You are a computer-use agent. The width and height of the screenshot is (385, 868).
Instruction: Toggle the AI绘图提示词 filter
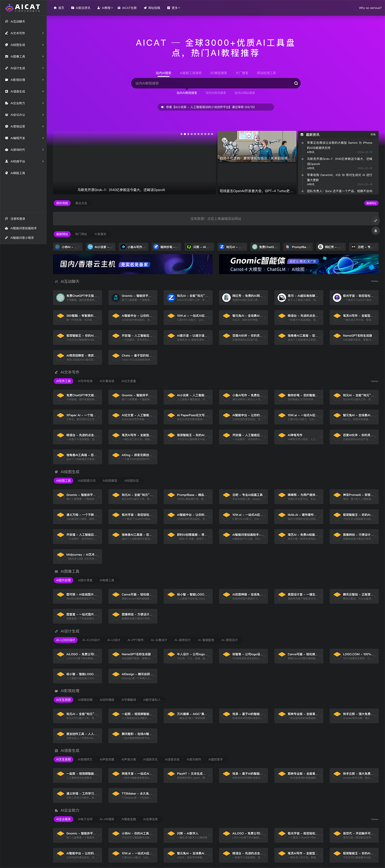(86, 481)
